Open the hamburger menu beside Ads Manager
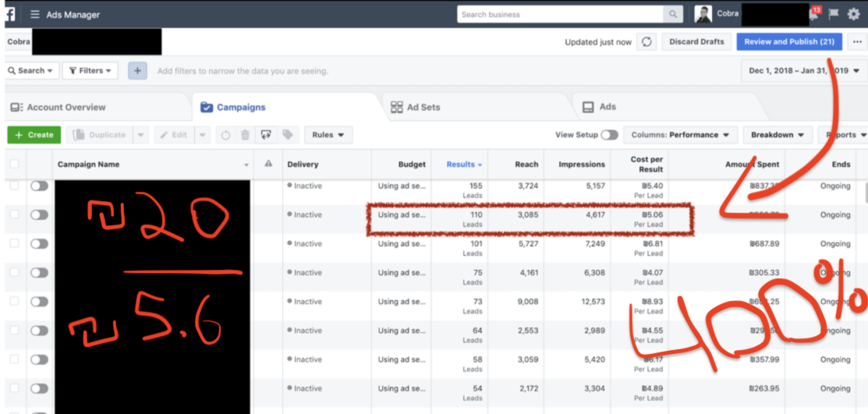The width and height of the screenshot is (868, 414). [x=35, y=14]
